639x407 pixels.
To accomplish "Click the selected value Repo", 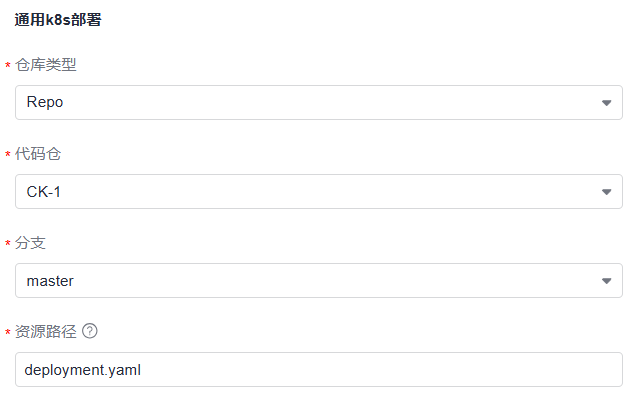I will click(45, 103).
